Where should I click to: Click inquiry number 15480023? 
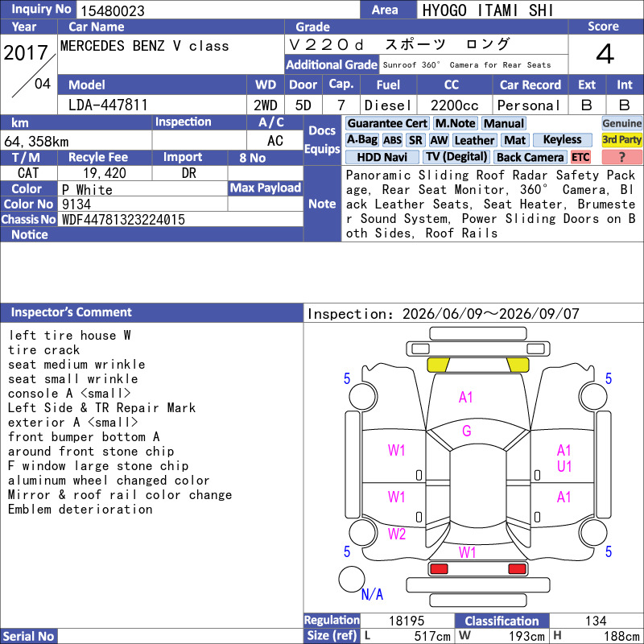[x=113, y=11]
